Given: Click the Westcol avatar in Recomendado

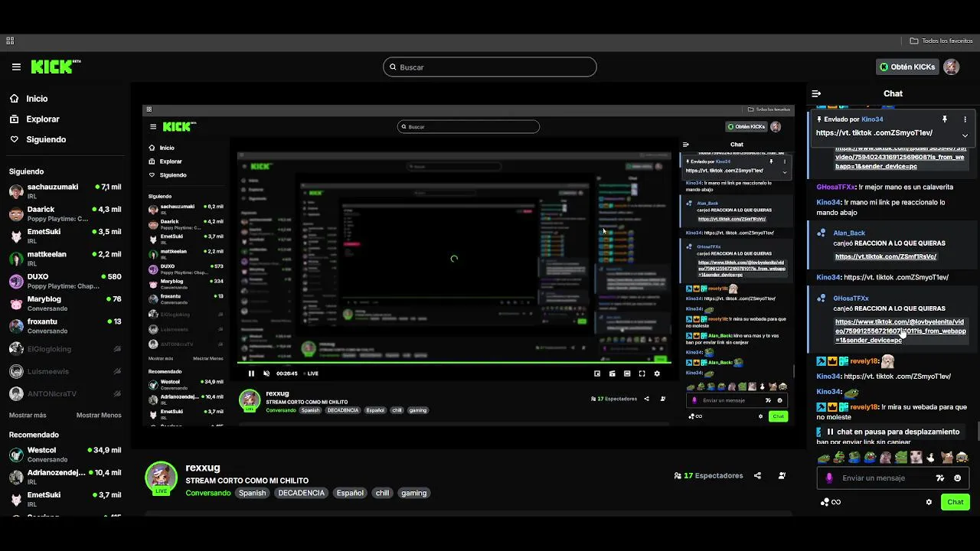Looking at the screenshot, I should (x=16, y=455).
